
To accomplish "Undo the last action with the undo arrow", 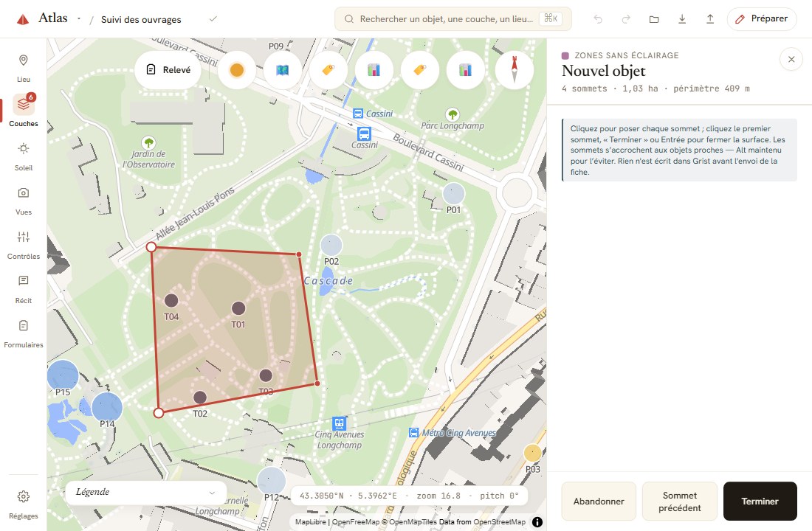I will [x=598, y=19].
